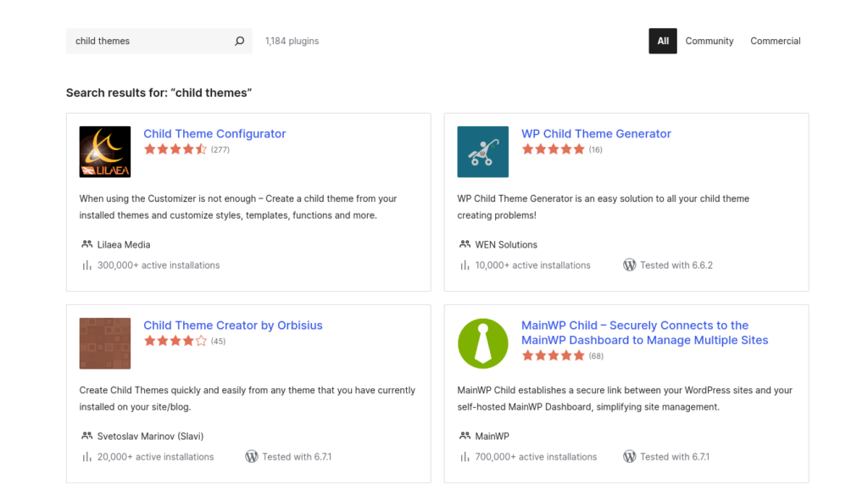Click the WEN Solutions author name
This screenshot has height=496, width=868.
507,245
